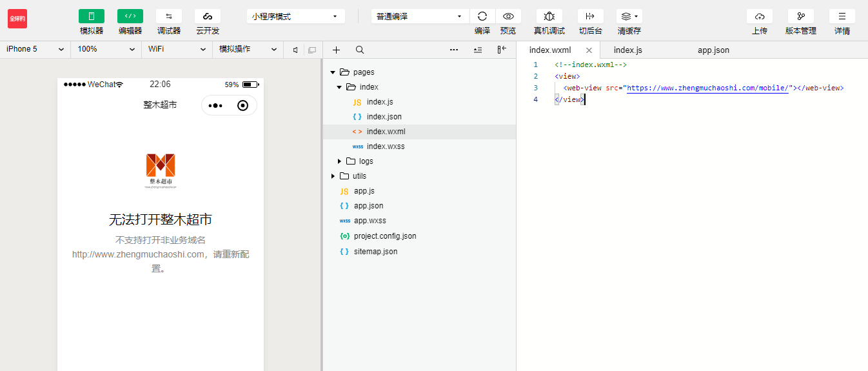The height and width of the screenshot is (371, 868).
Task: Select the utils folder name
Action: click(x=360, y=176)
